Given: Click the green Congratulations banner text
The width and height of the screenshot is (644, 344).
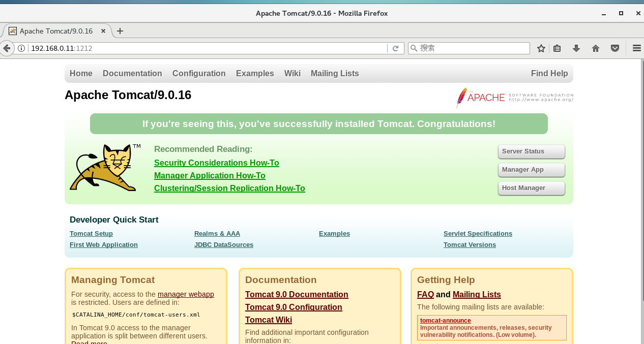Looking at the screenshot, I should (x=319, y=124).
